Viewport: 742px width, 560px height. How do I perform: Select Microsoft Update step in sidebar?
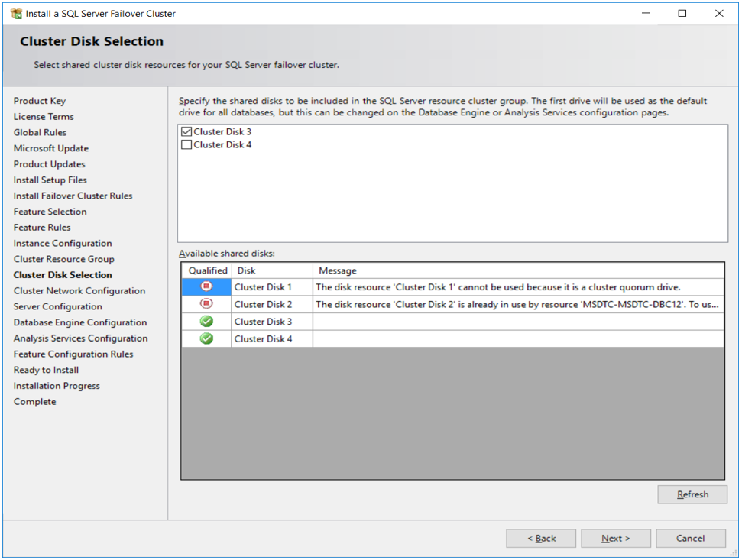click(51, 148)
